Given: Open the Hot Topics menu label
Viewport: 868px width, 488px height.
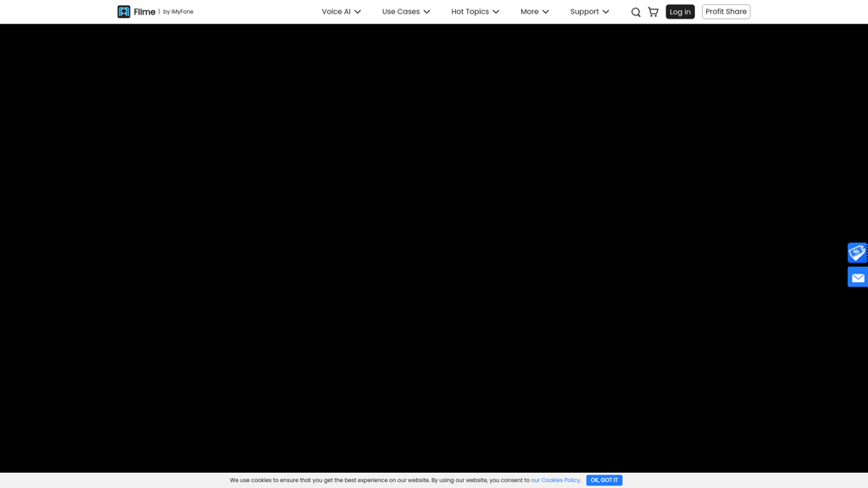Looking at the screenshot, I should pyautogui.click(x=470, y=12).
